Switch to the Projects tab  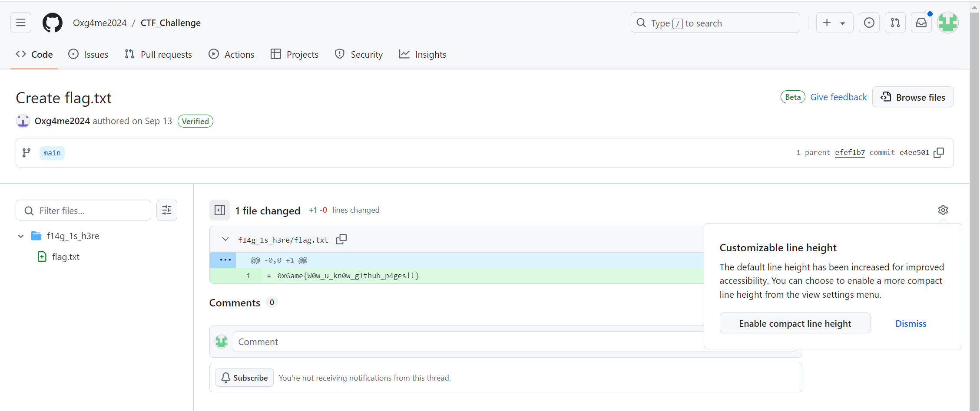[x=295, y=54]
